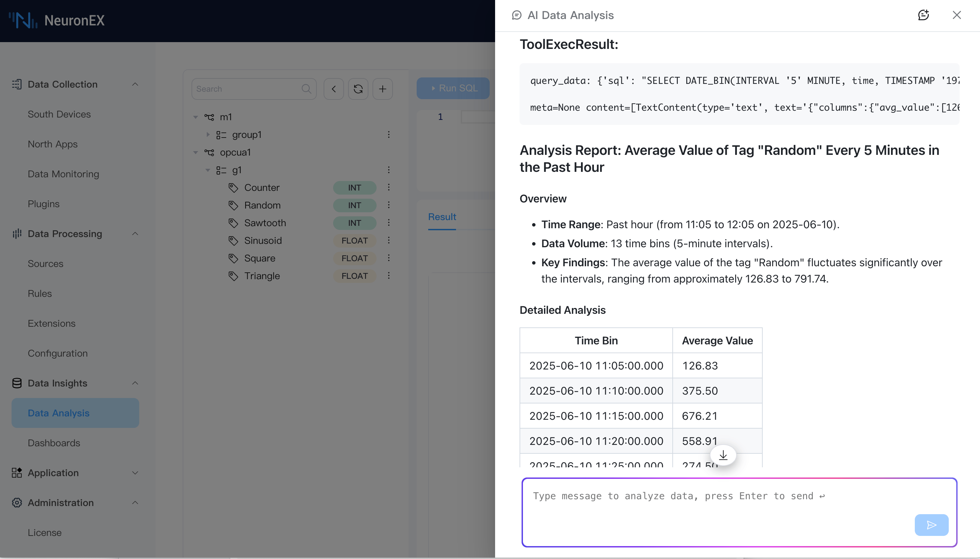Click the refresh icon in tree toolbar
This screenshot has width=980, height=559.
[358, 89]
